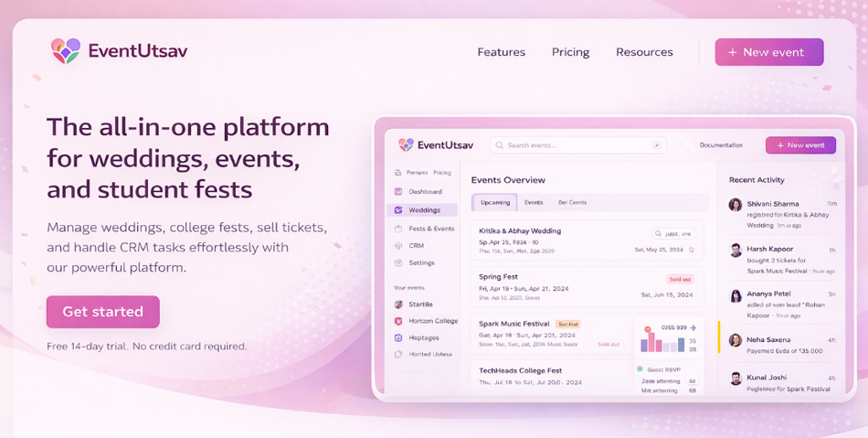
Task: Click the green Guest RSVP status dot
Action: coord(640,369)
